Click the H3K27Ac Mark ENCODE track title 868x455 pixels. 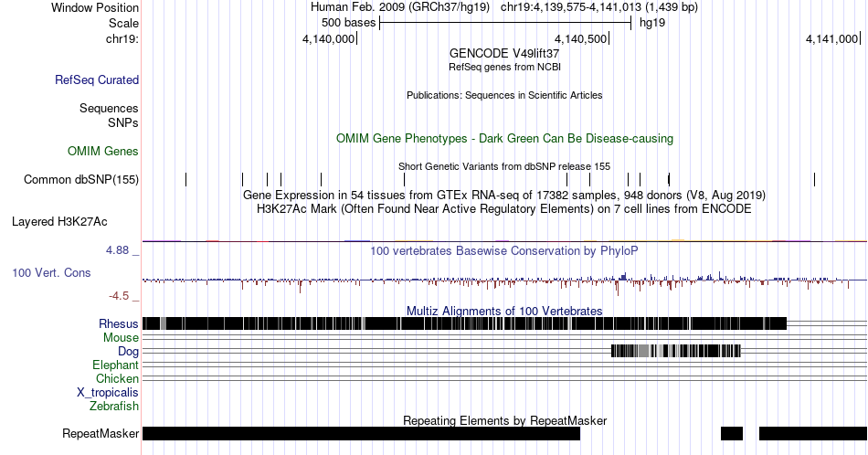[x=504, y=209]
